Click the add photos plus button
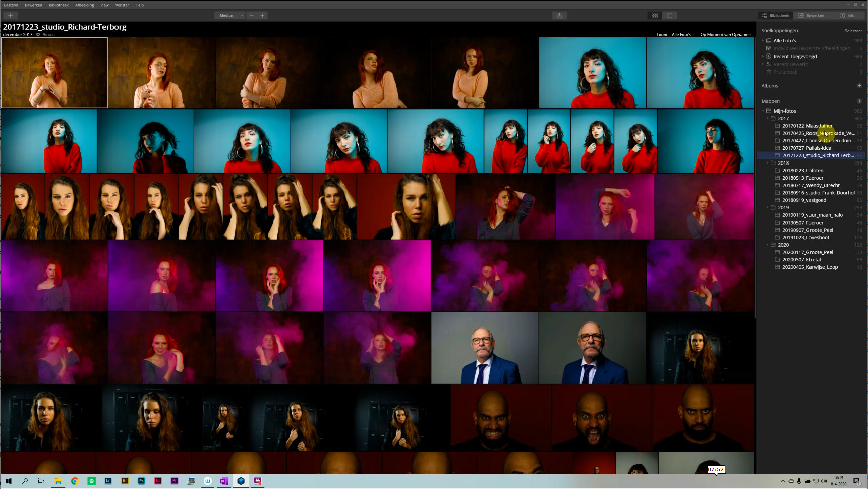The width and height of the screenshot is (868, 489). 10,15
